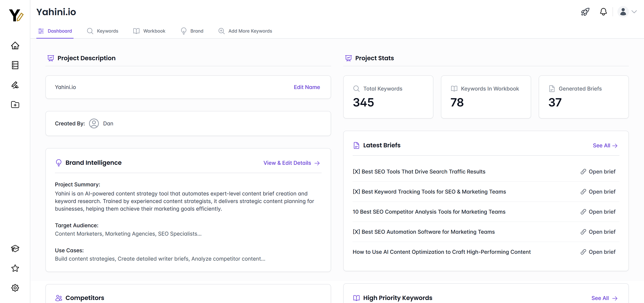This screenshot has height=303, width=644.
Task: Click the creator avatar beside Dan
Action: tap(94, 123)
